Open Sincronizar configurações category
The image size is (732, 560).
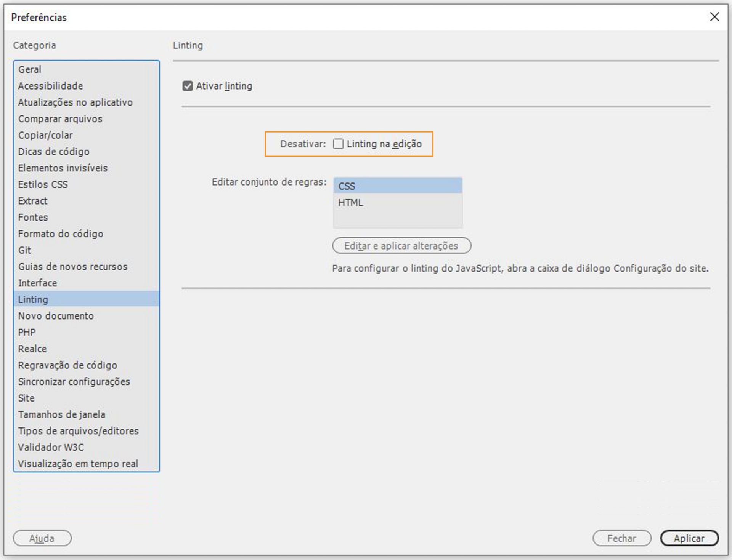[x=74, y=382]
